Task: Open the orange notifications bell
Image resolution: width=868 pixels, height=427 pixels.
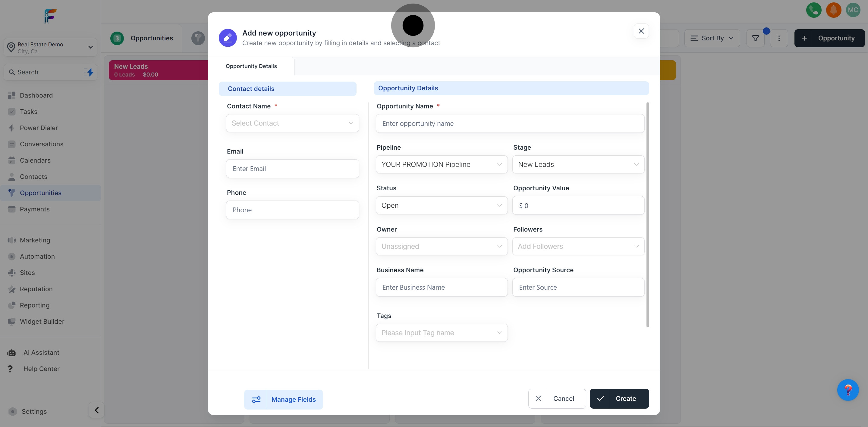Action: pyautogui.click(x=833, y=10)
